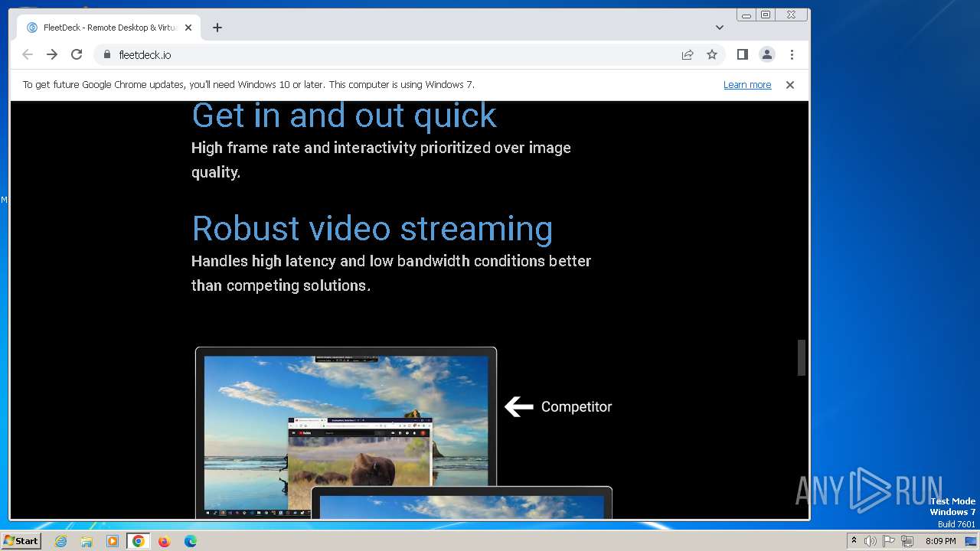Open the Windows Start menu
Screen dimensions: 980x551
21,541
